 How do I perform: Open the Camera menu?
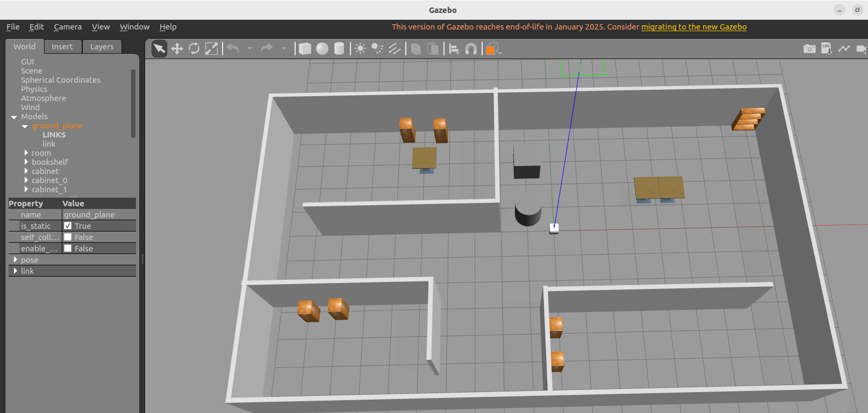click(x=68, y=27)
